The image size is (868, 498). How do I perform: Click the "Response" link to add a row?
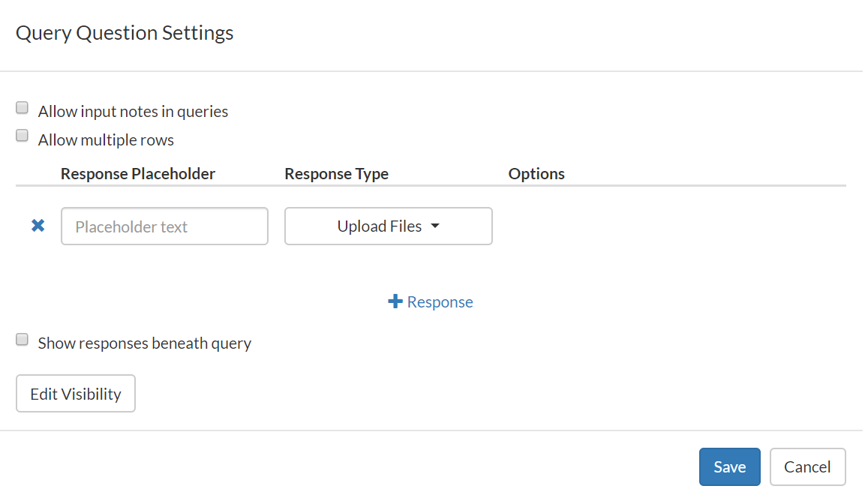point(440,301)
